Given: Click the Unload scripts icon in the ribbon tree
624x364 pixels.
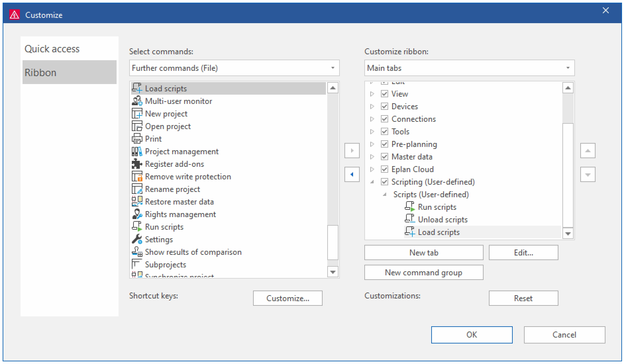Looking at the screenshot, I should click(410, 219).
